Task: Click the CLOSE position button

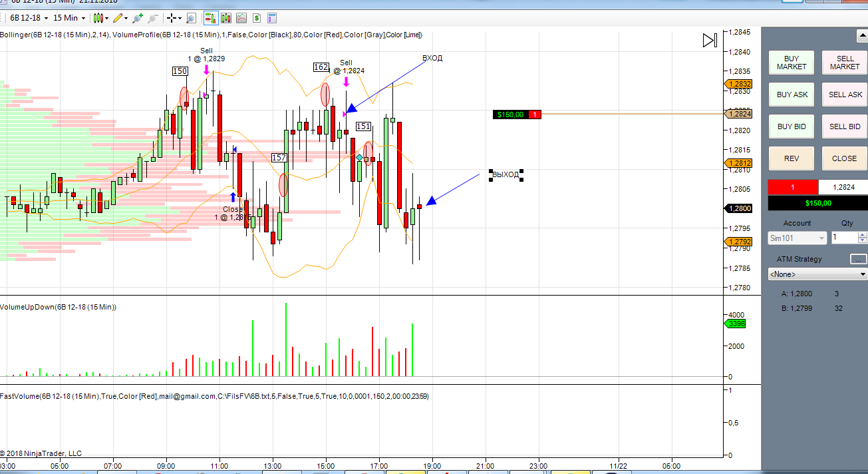Action: (x=845, y=158)
